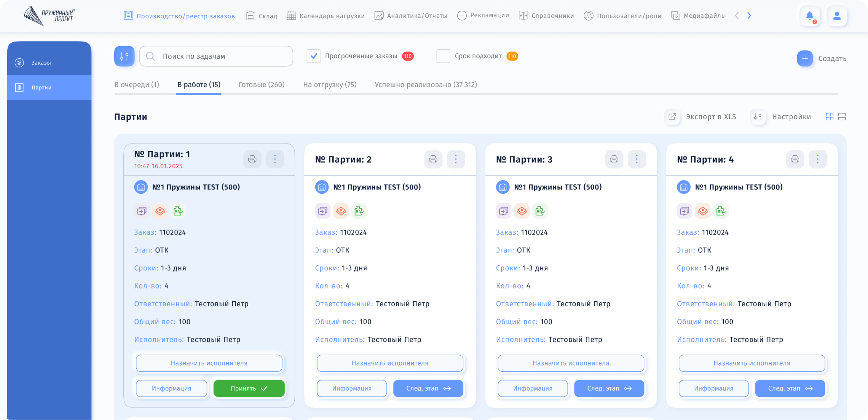Click the warehouse icon in batch 3 card
Viewport: 868px width, 420px height.
503,187
